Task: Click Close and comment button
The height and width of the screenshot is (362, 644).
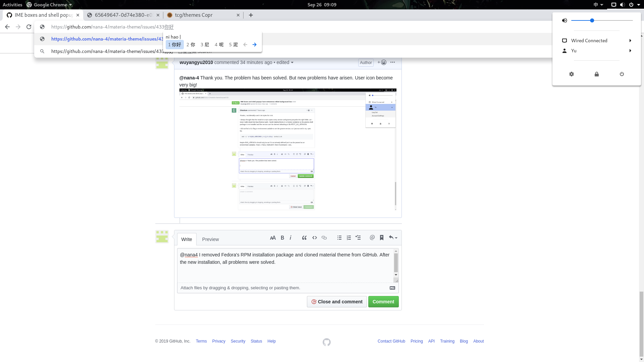Action: [337, 302]
